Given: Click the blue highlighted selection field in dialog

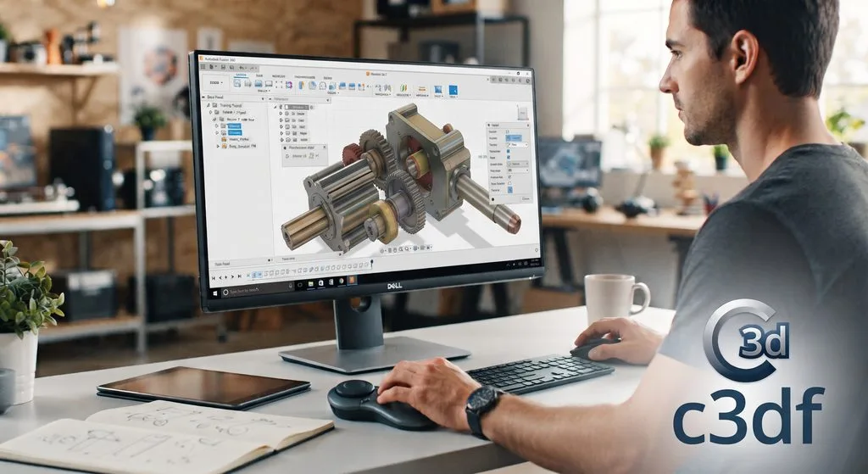Looking at the screenshot, I should click(x=514, y=138).
